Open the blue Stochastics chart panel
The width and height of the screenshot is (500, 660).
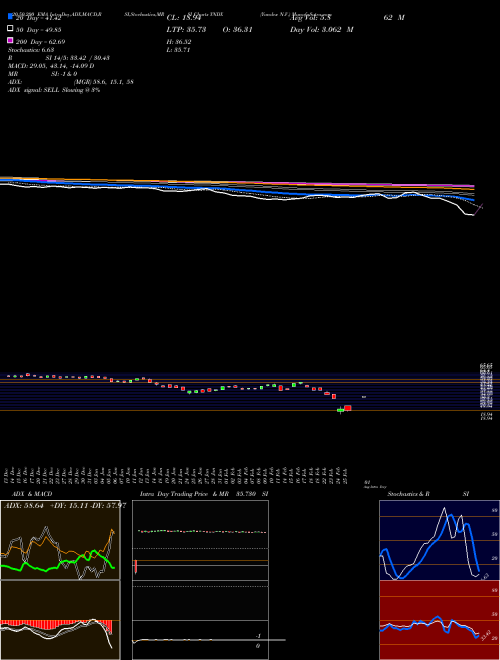pos(439,540)
